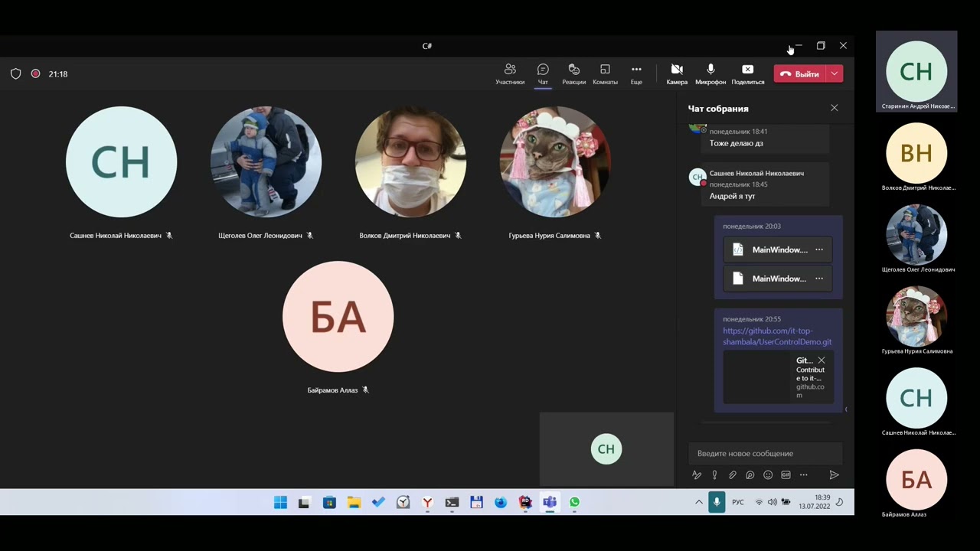Image resolution: width=980 pixels, height=551 pixels.
Task: Open the message format options icon
Action: [697, 475]
